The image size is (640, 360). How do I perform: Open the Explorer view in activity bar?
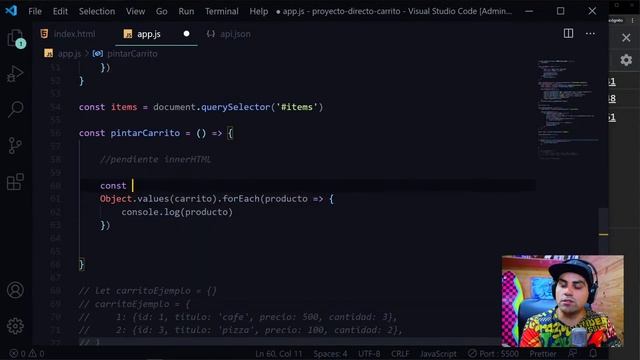tap(16, 38)
